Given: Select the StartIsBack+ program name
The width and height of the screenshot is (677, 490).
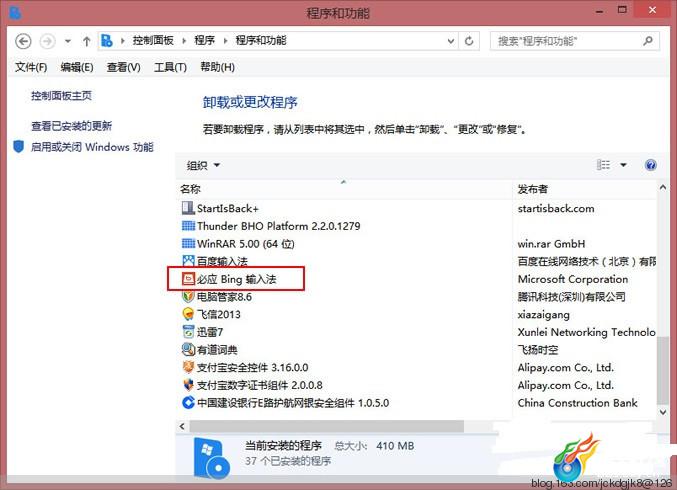Looking at the screenshot, I should (x=228, y=209).
